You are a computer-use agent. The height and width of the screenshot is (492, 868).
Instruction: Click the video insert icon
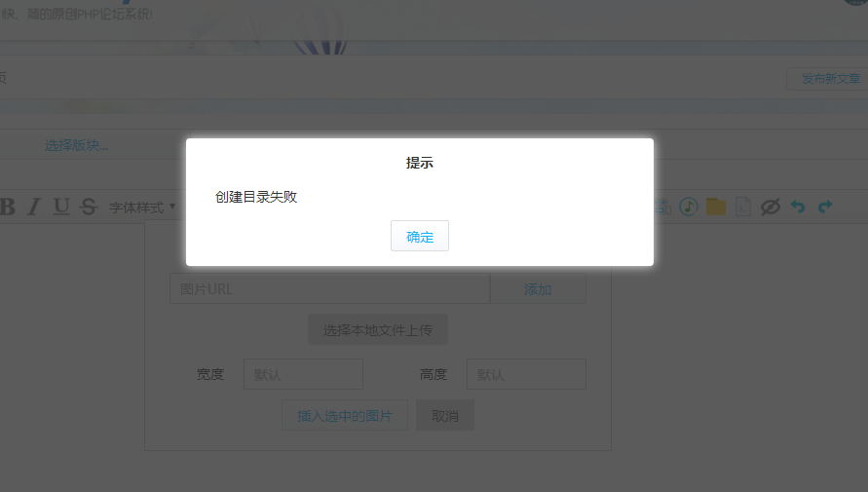click(x=662, y=207)
